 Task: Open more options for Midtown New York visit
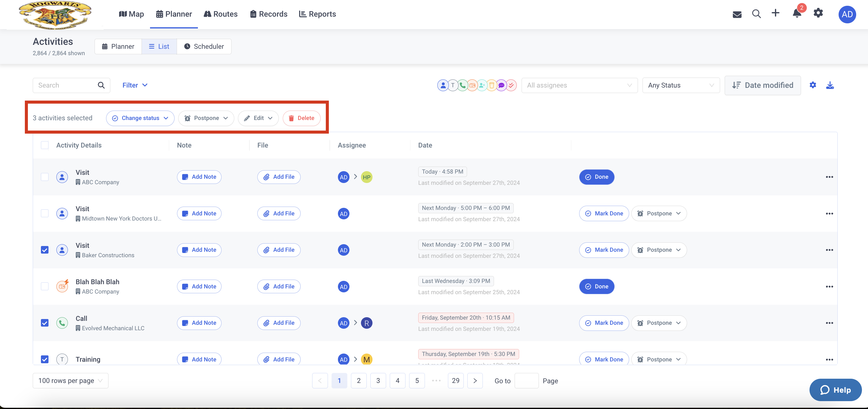(829, 214)
